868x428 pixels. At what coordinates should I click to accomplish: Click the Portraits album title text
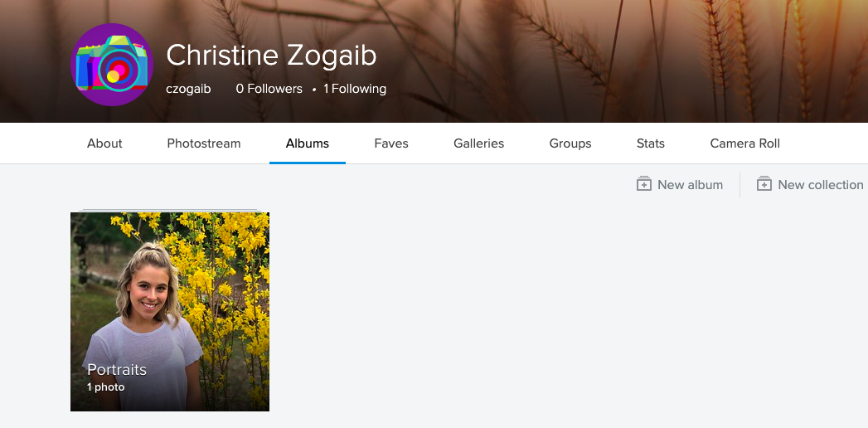117,370
